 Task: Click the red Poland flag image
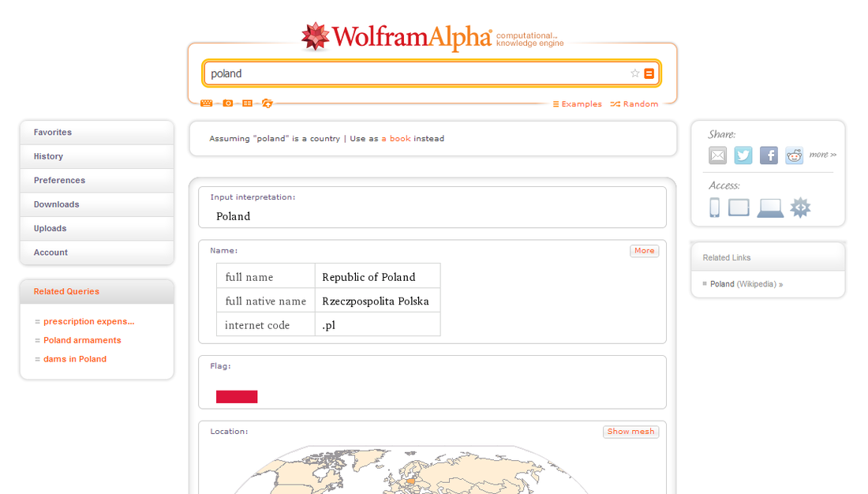[x=237, y=396]
